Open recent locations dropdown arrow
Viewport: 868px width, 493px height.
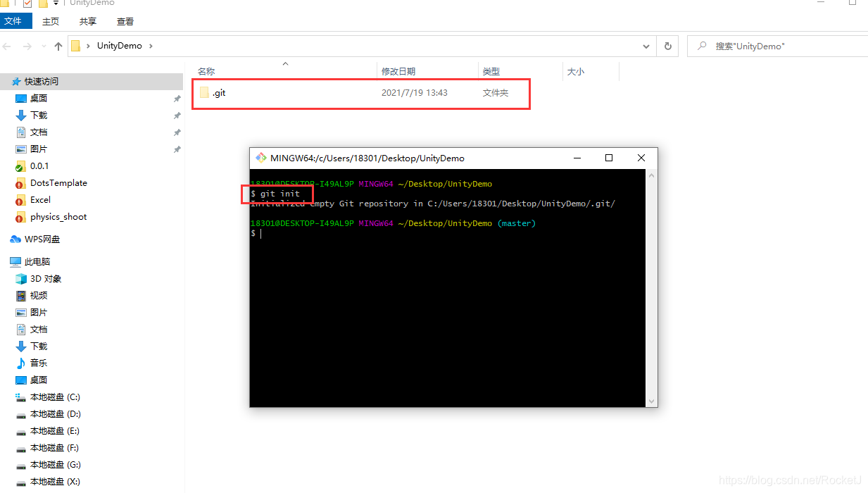point(44,46)
